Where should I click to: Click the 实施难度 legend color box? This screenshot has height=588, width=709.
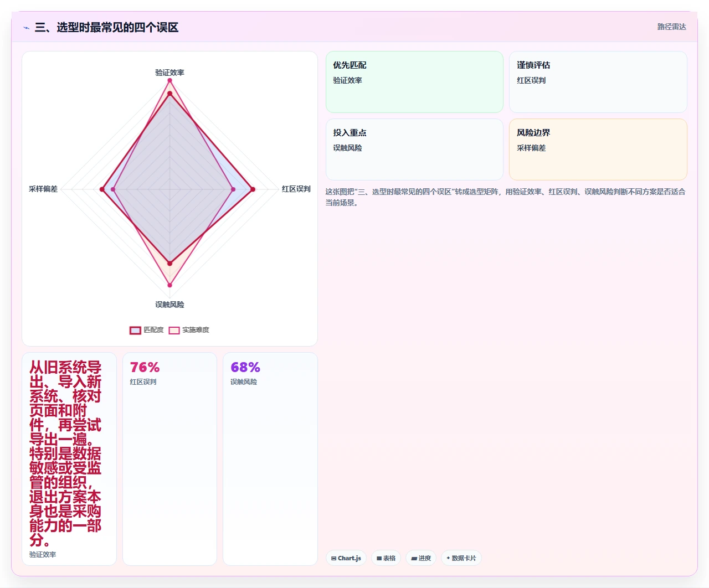[174, 331]
